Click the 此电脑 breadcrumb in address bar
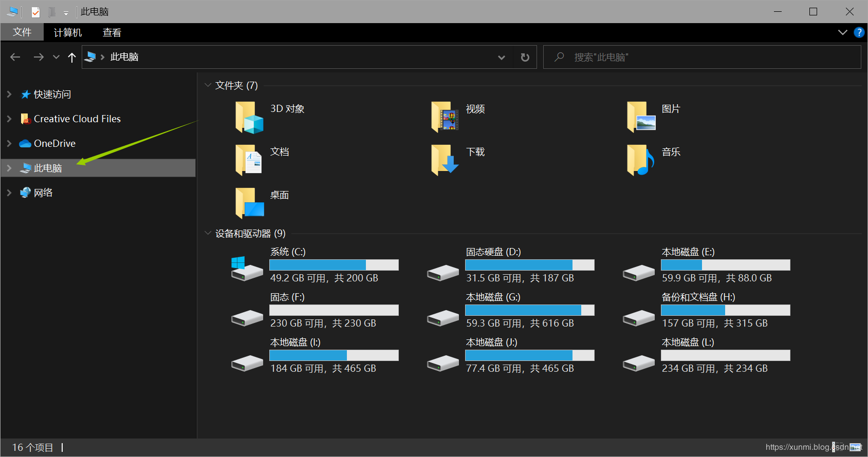Image resolution: width=868 pixels, height=457 pixels. click(124, 57)
